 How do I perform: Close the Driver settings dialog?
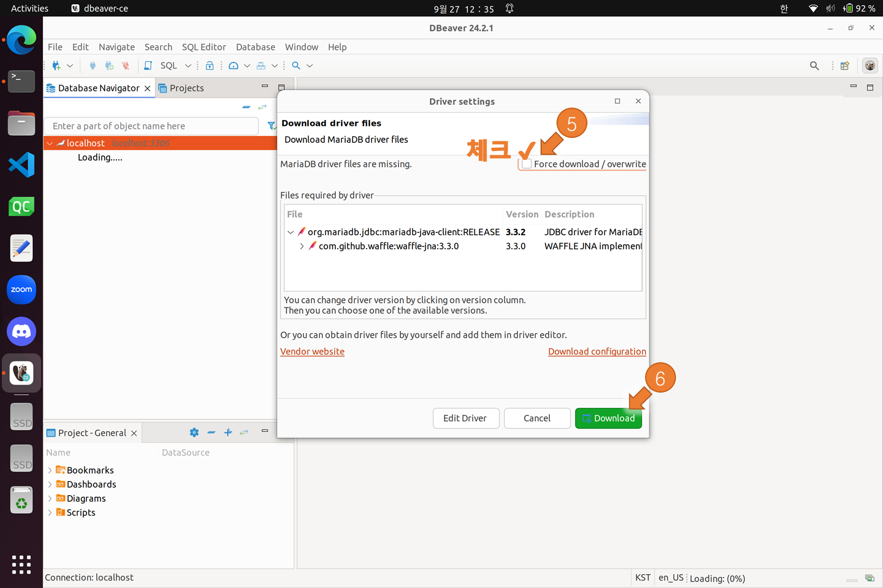click(638, 101)
